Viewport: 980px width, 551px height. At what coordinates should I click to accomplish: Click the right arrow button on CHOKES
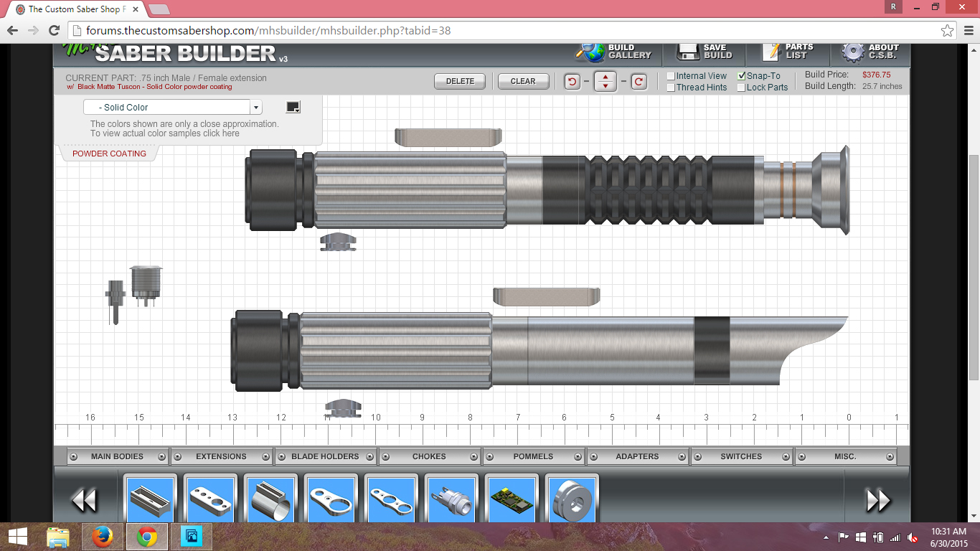pyautogui.click(x=473, y=456)
